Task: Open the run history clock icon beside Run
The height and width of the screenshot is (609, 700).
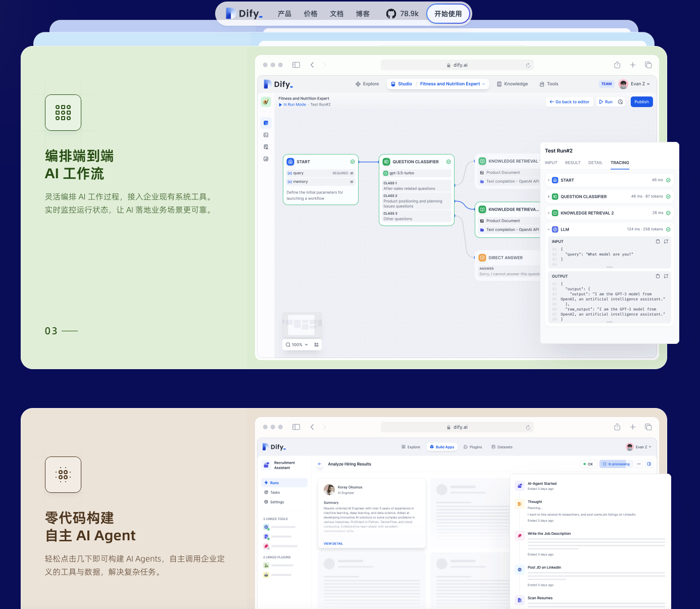Action: 621,102
